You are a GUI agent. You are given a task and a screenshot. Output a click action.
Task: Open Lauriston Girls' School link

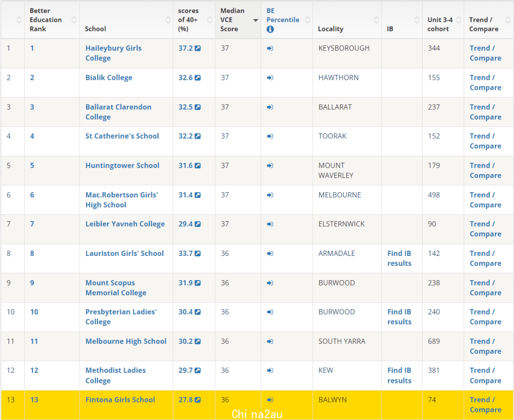(x=125, y=253)
